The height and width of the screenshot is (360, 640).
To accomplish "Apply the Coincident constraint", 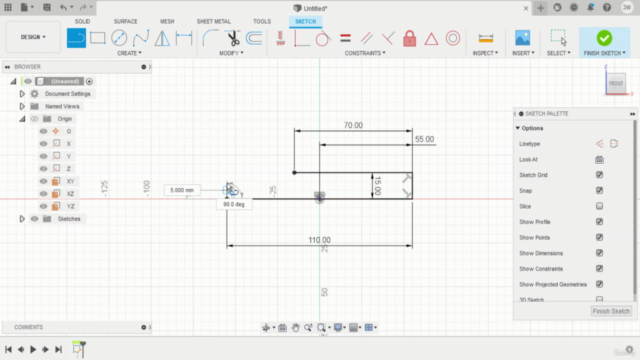I will tap(302, 38).
